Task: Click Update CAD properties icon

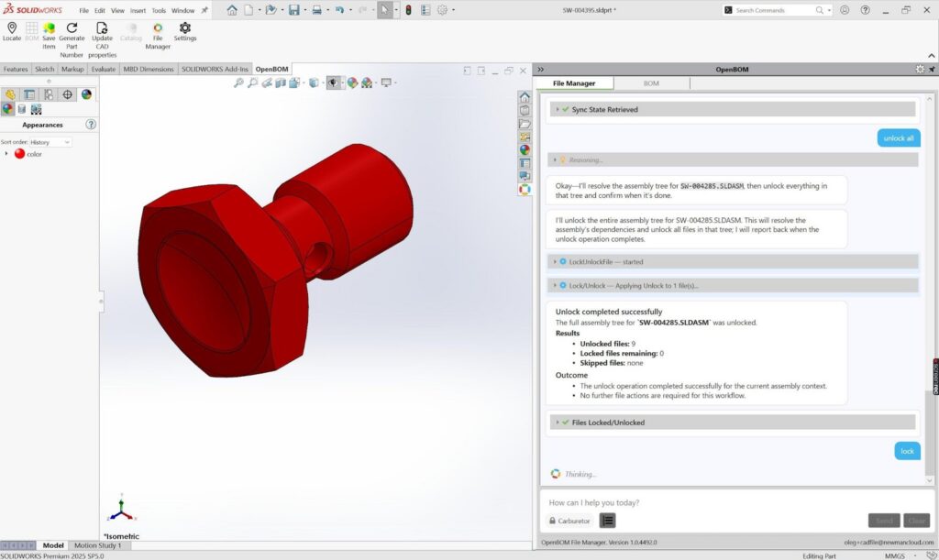Action: (102, 28)
